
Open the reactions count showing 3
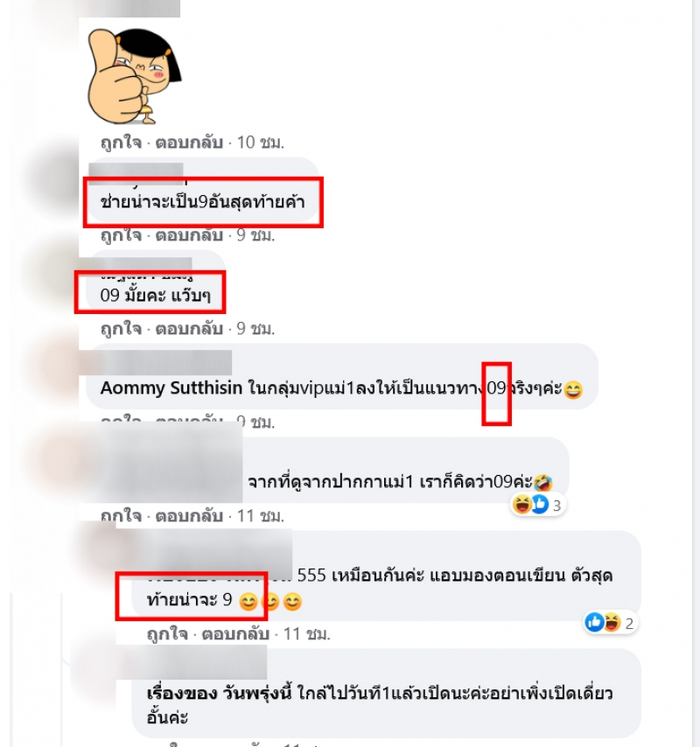click(x=556, y=505)
